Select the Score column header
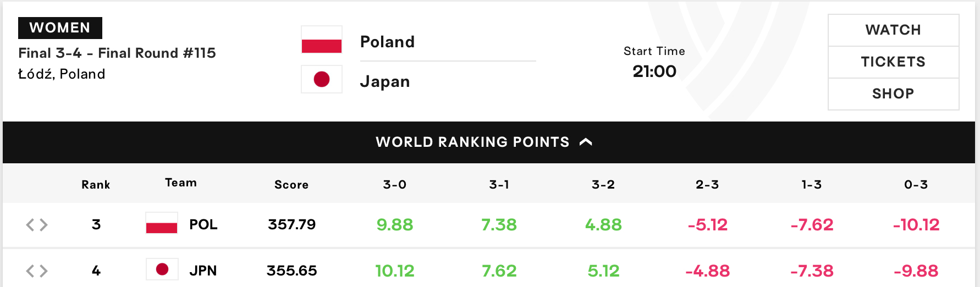Viewport: 980px width, 287px height. 291,185
